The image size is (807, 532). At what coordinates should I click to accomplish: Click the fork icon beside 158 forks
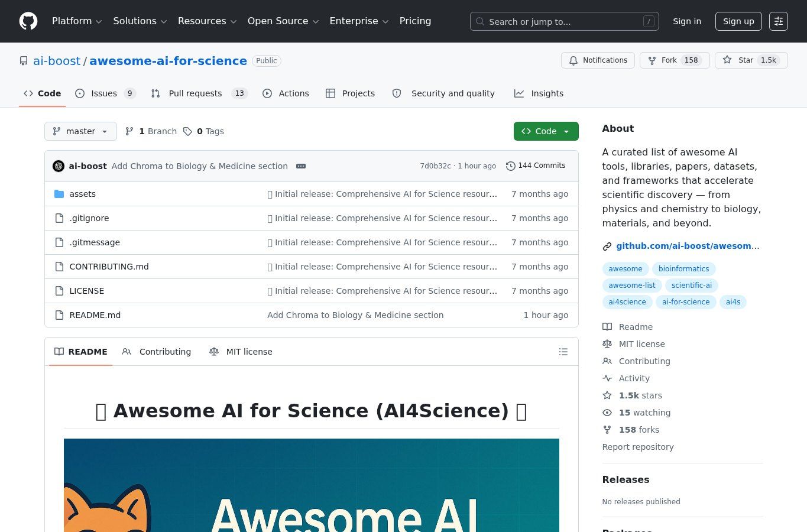607,430
